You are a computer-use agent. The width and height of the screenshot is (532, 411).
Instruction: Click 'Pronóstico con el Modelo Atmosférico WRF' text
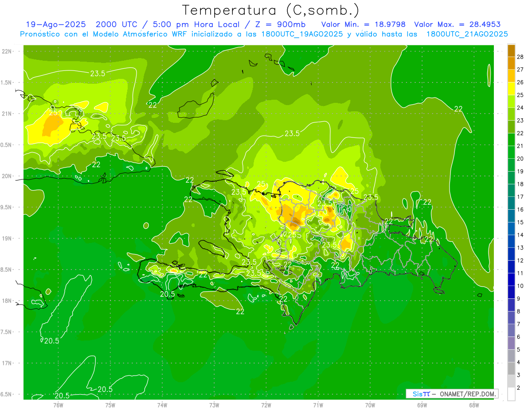(103, 34)
